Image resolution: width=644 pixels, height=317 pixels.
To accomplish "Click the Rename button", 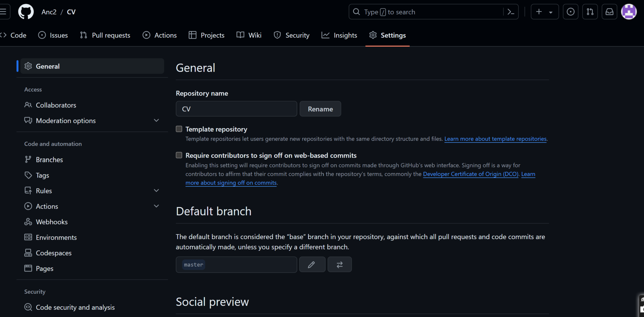I will pyautogui.click(x=320, y=109).
